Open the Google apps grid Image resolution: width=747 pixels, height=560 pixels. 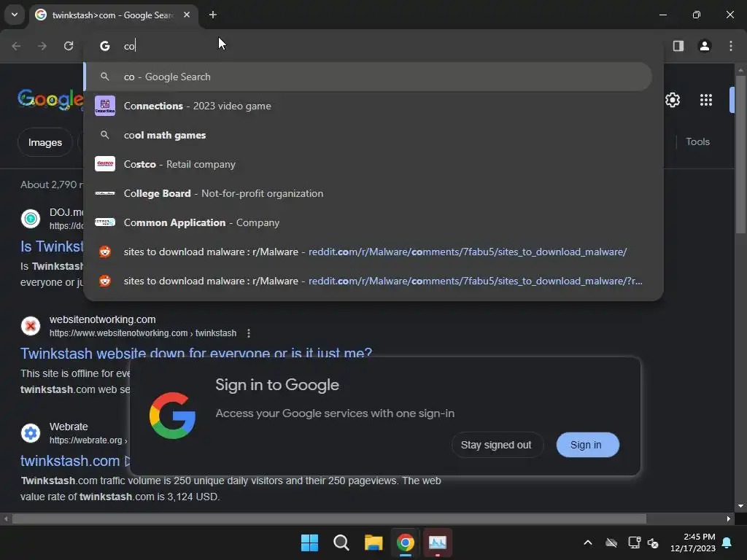tap(706, 100)
